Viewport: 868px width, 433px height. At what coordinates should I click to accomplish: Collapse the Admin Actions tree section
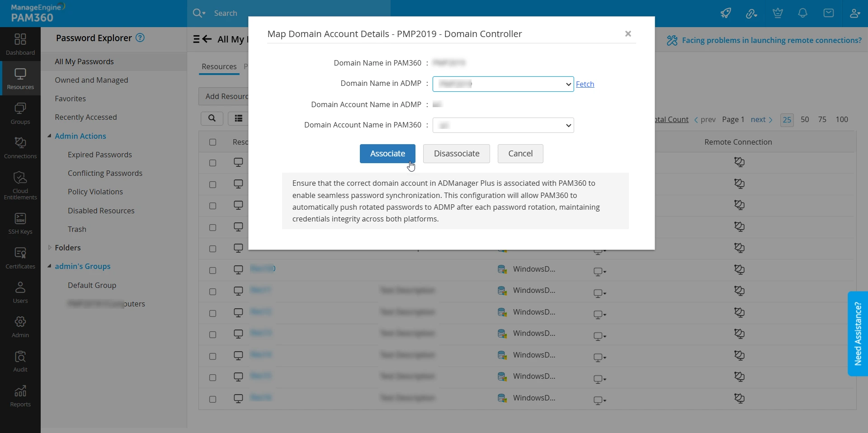[50, 136]
